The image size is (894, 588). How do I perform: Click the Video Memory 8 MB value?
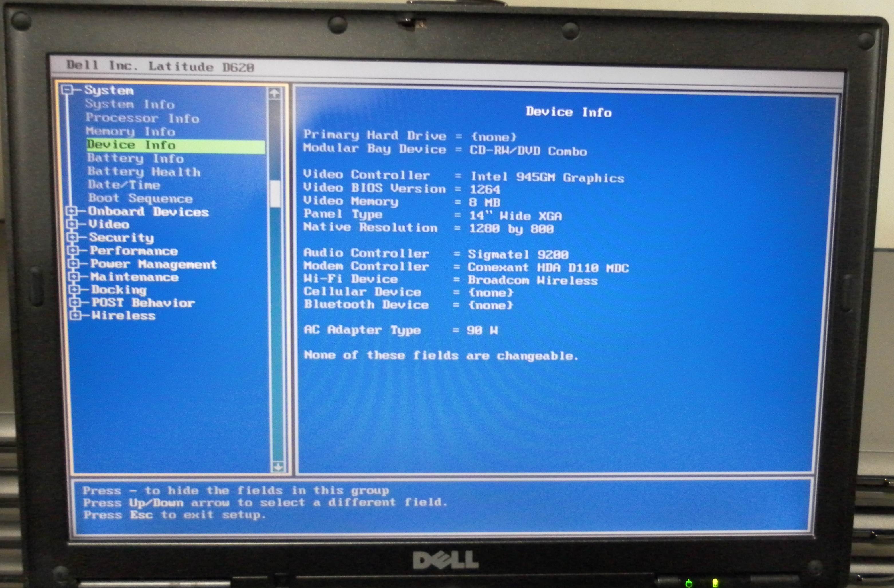click(485, 202)
